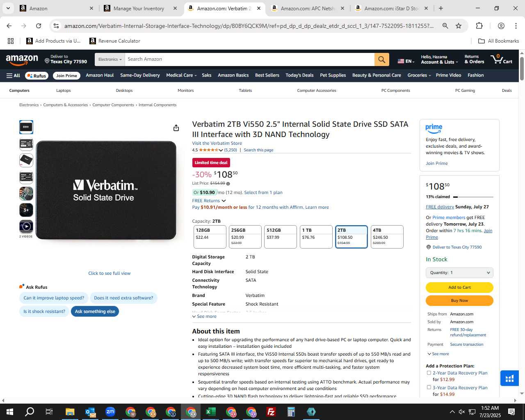Open Chrome three-dot menu
Screen dimensions: 525x420
pyautogui.click(x=516, y=26)
